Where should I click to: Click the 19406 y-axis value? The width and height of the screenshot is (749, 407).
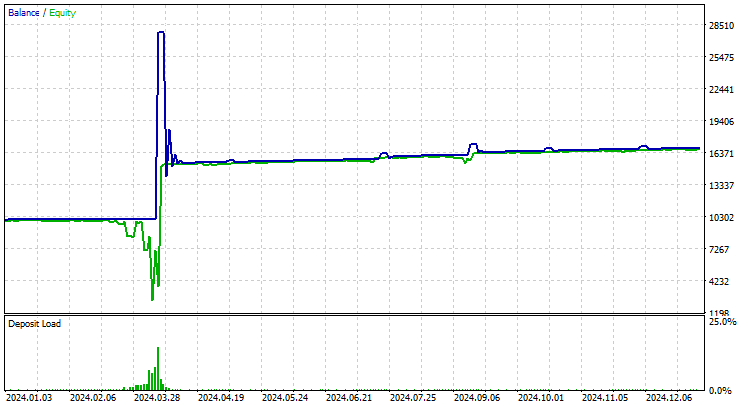click(x=721, y=121)
